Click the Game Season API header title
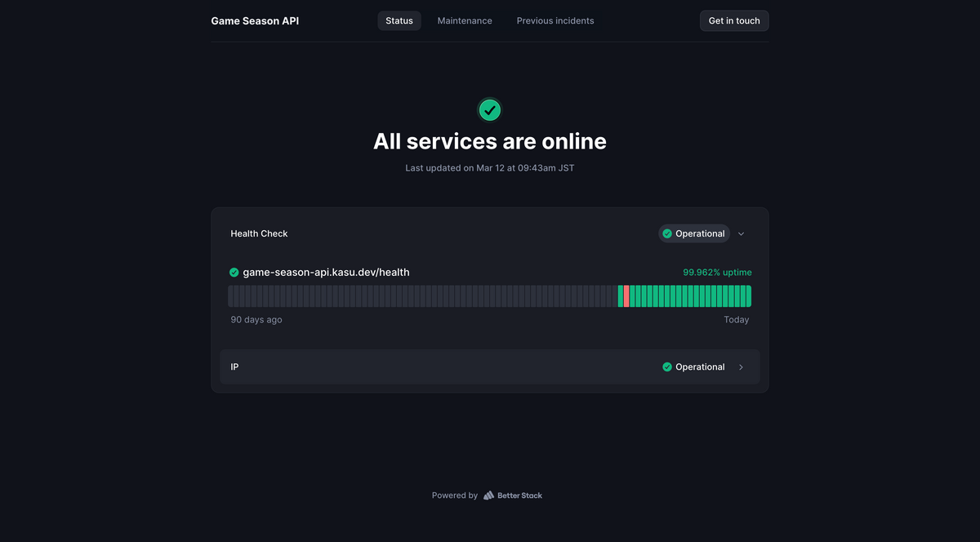The height and width of the screenshot is (542, 980). tap(255, 20)
